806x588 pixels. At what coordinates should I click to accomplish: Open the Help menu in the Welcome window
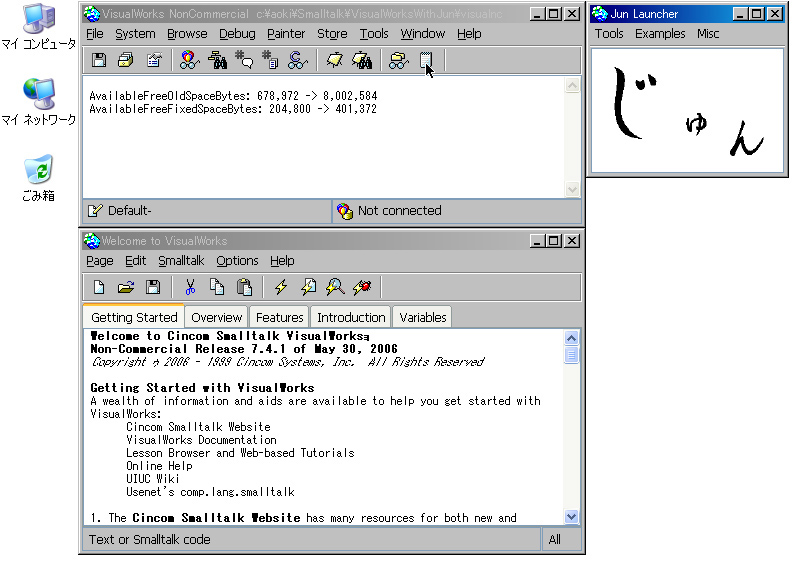pos(282,261)
